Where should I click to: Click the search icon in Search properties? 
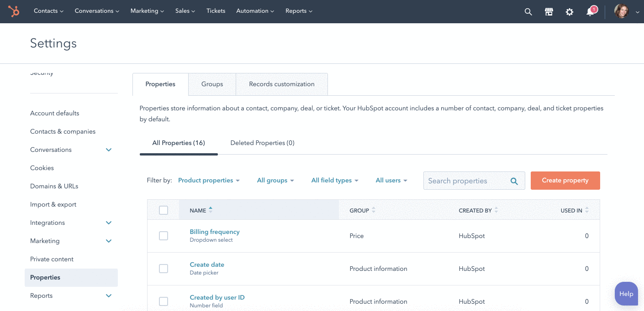[514, 181]
